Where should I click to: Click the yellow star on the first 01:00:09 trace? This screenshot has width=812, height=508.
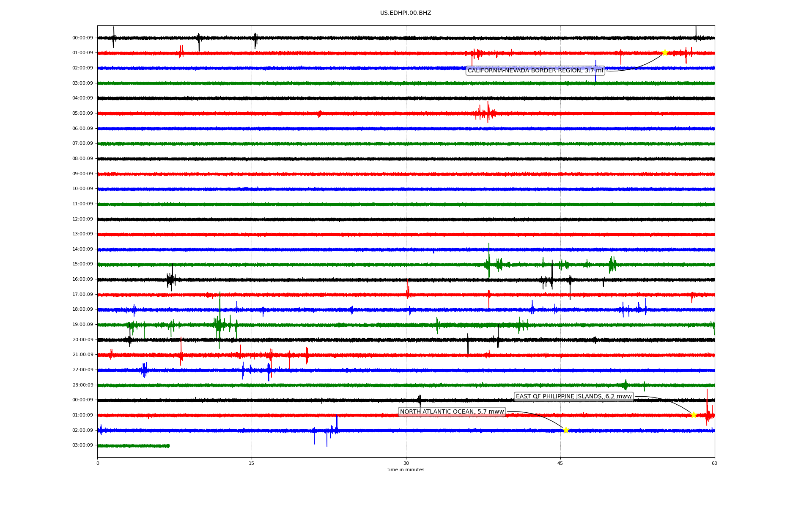tap(665, 52)
